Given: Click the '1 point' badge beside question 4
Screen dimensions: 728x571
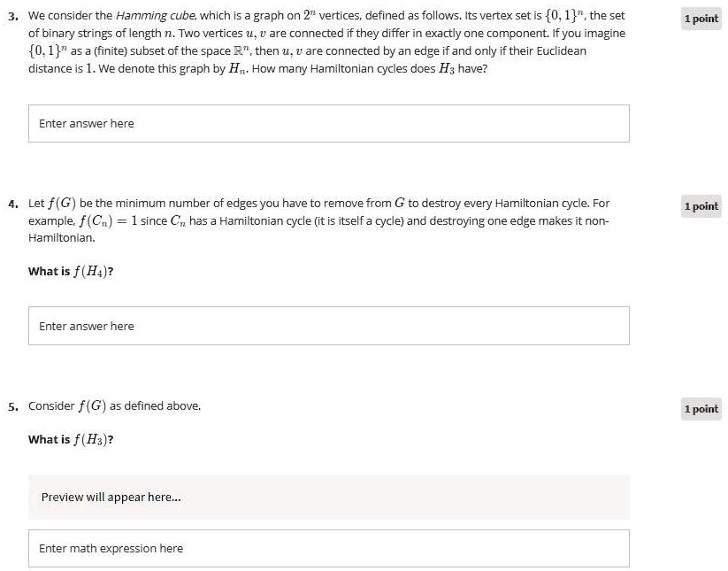Looking at the screenshot, I should [700, 206].
